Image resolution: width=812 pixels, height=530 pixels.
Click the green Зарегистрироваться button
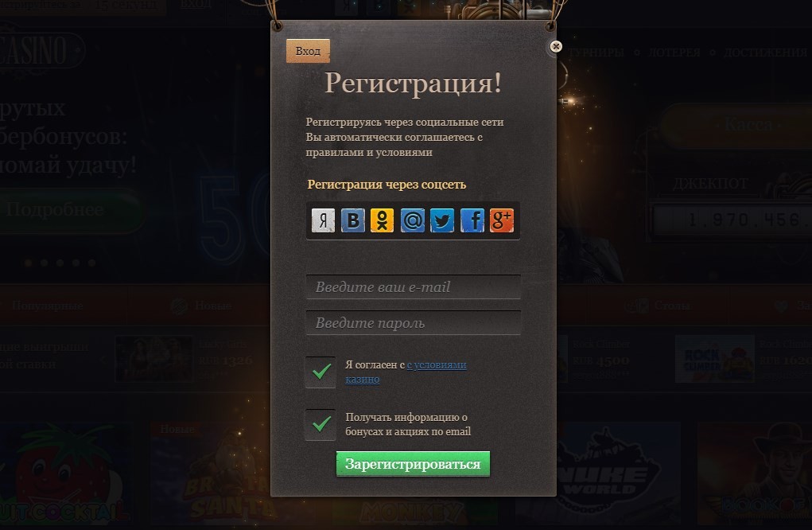coord(413,464)
